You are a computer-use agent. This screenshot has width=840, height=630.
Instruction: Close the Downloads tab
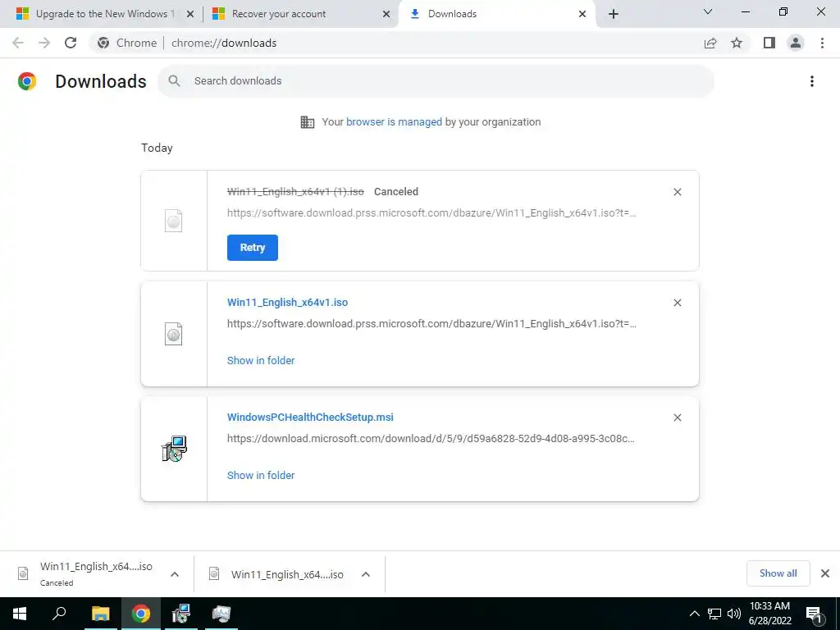point(582,14)
